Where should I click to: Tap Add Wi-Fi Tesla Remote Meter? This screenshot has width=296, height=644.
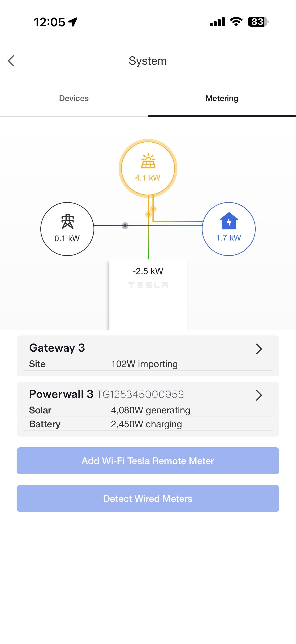[148, 461]
